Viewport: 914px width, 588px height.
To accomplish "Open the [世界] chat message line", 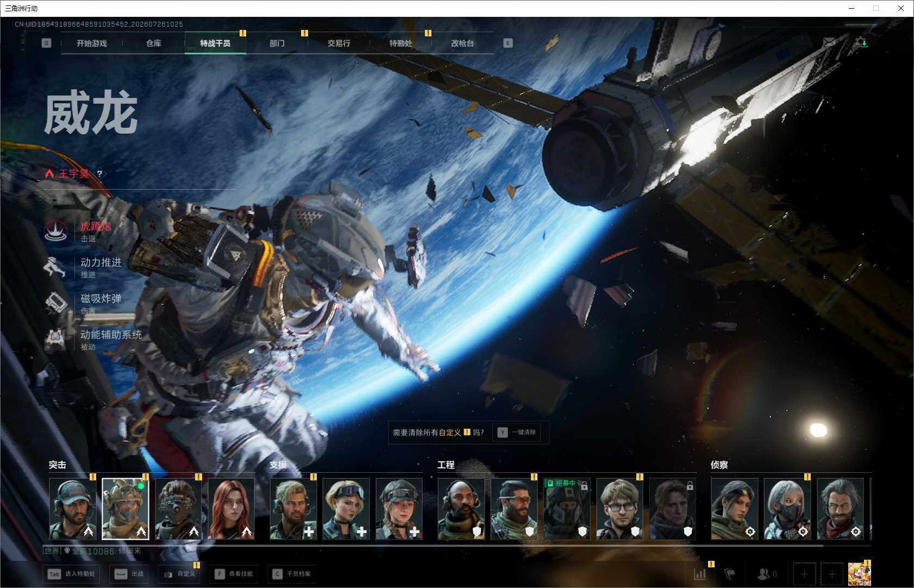I will pos(92,551).
